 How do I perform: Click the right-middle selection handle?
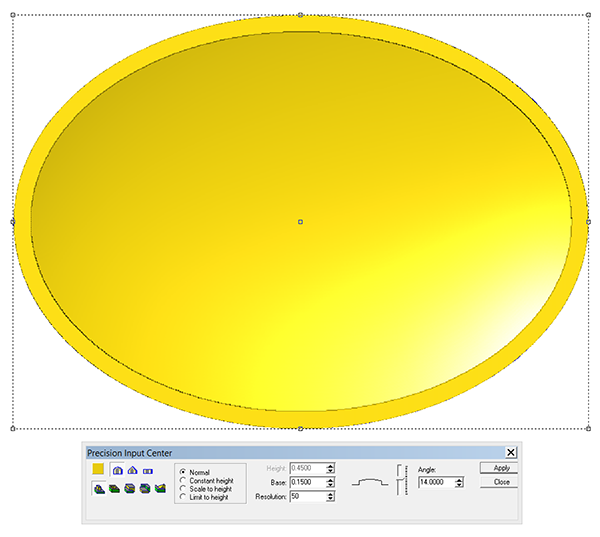(588, 222)
